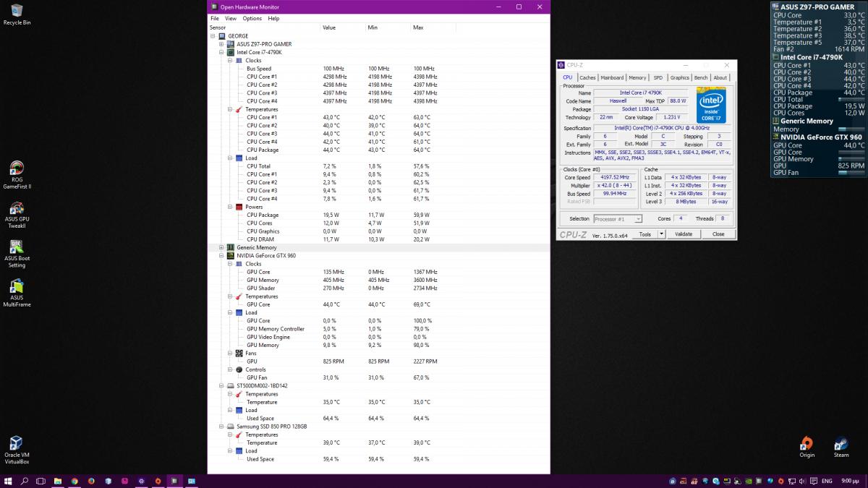Click the Sensor column header
Viewport: 868px width, 488px height.
click(264, 27)
